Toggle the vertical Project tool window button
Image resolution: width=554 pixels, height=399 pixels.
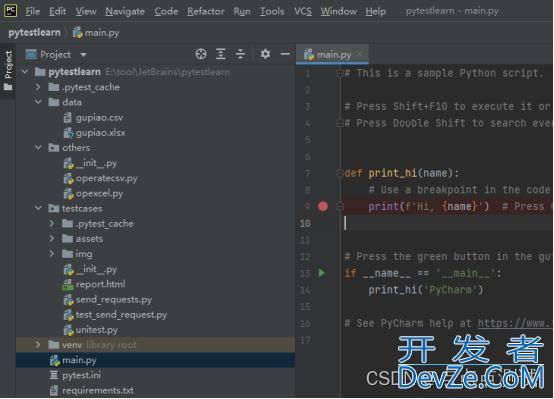point(8,65)
